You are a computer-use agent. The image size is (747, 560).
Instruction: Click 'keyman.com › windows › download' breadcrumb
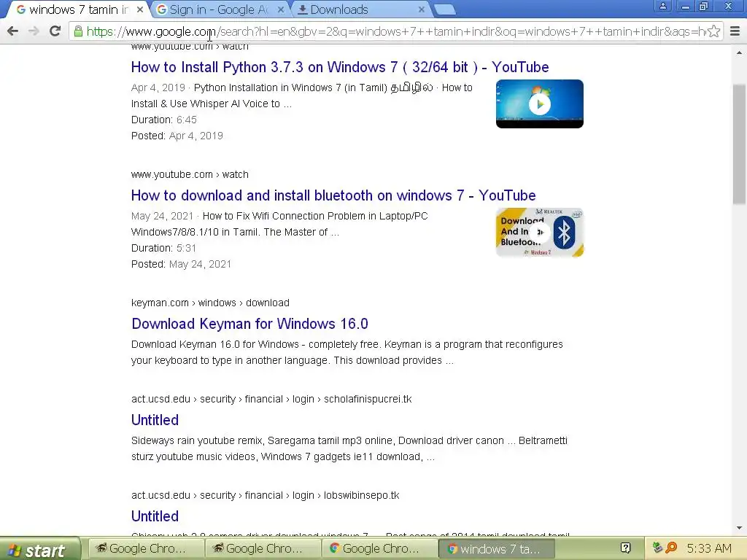click(x=210, y=303)
